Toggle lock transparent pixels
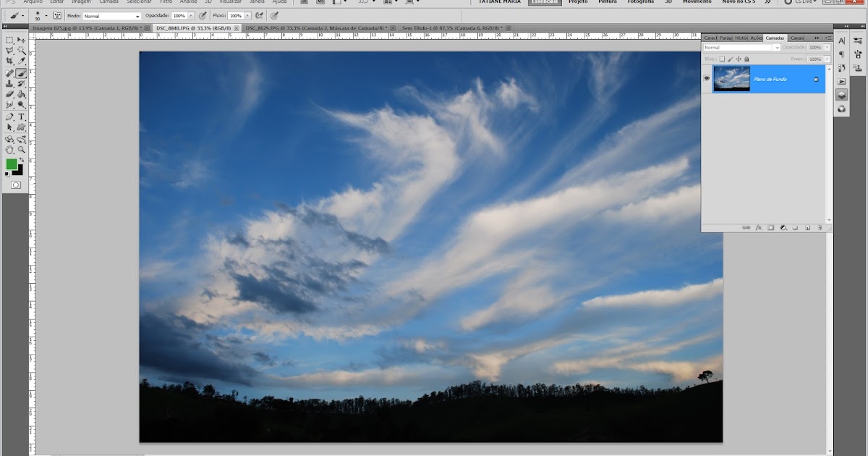 (x=722, y=59)
